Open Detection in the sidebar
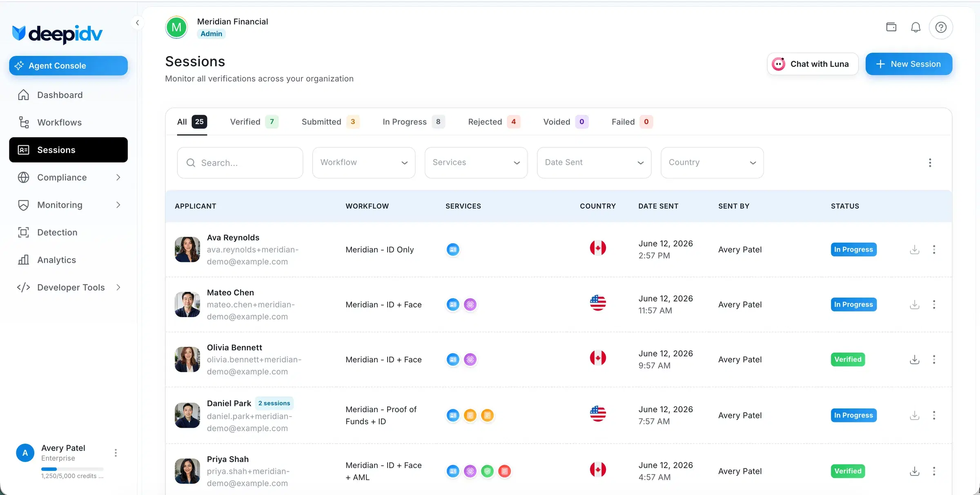This screenshot has height=495, width=980. tap(69, 232)
